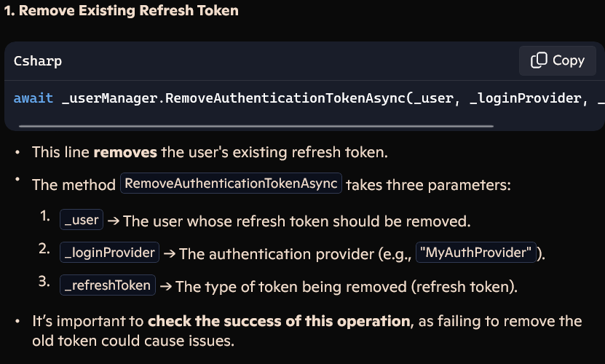Click the _loginProvider argument in code line
Screen dimensions: 605x364
(526, 98)
